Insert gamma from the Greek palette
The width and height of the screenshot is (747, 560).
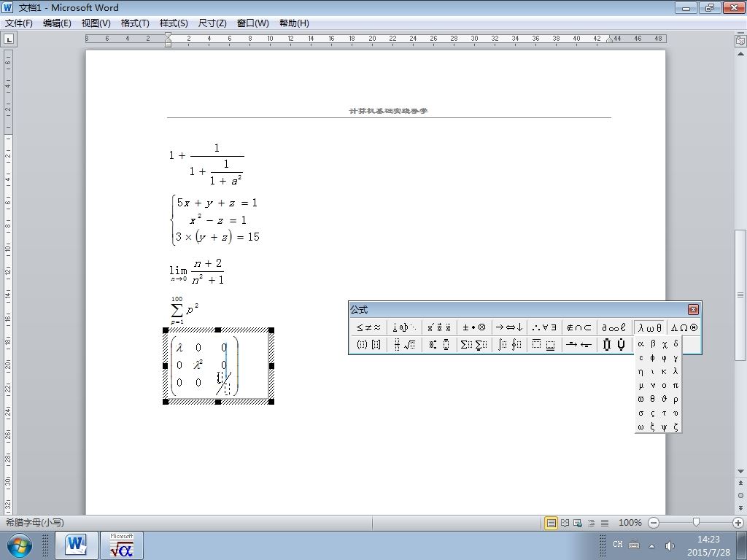pyautogui.click(x=676, y=357)
